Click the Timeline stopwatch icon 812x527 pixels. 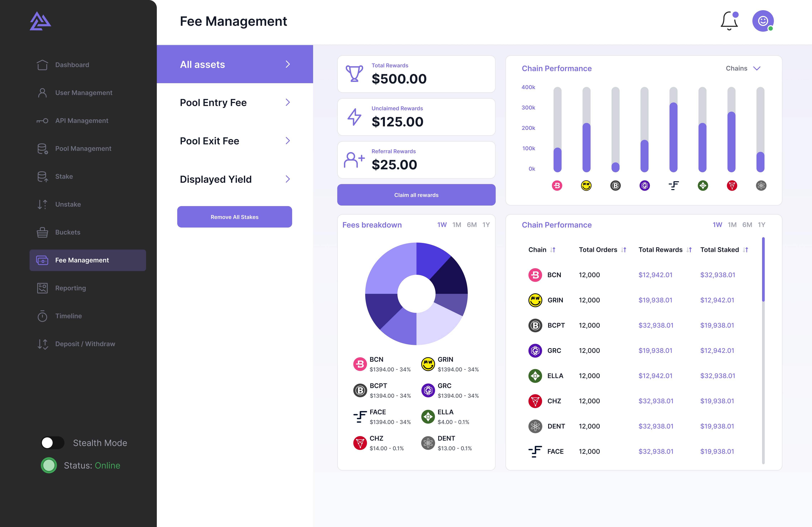42,316
